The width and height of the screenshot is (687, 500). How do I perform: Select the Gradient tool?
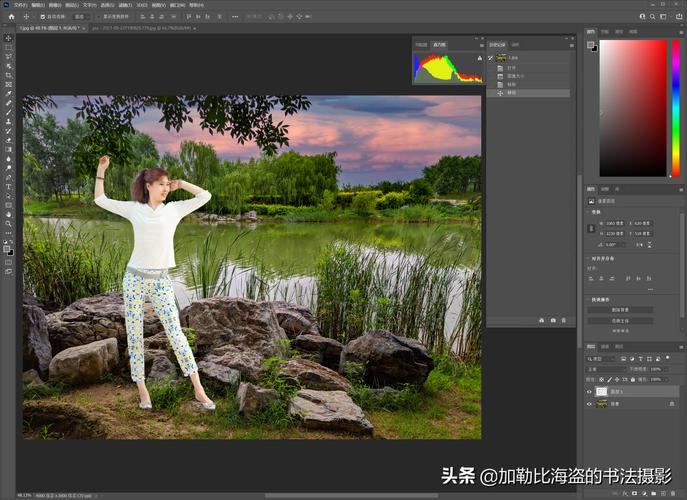tap(8, 149)
